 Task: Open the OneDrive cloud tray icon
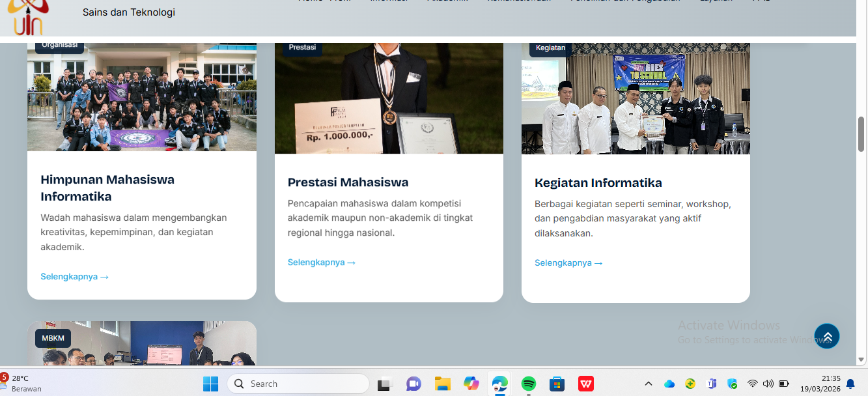pos(669,384)
